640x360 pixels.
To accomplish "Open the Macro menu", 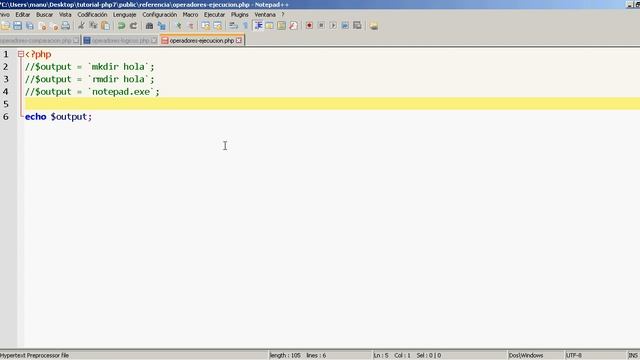I will [190, 15].
